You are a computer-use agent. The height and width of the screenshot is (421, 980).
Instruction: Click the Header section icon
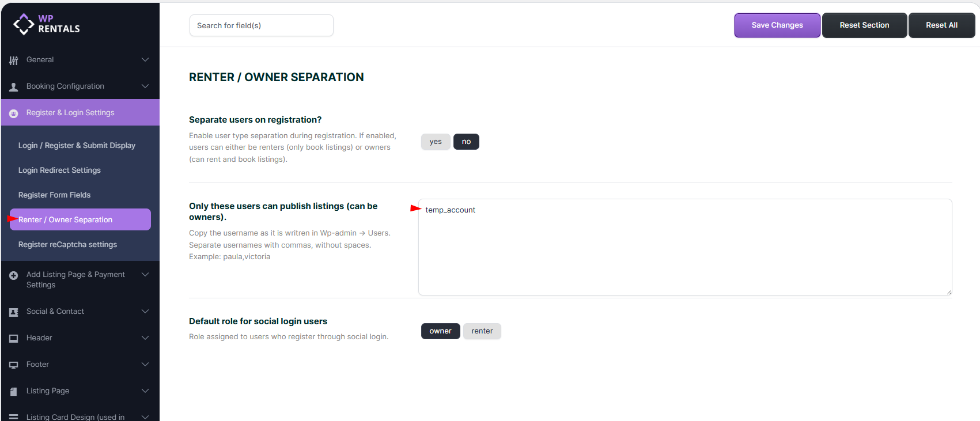coord(14,339)
